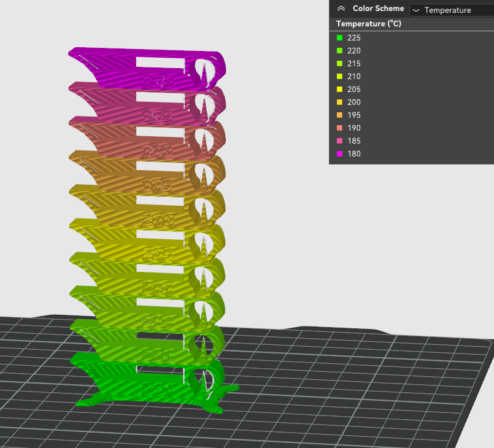
Task: Select the 205 legend value text
Action: click(x=354, y=90)
